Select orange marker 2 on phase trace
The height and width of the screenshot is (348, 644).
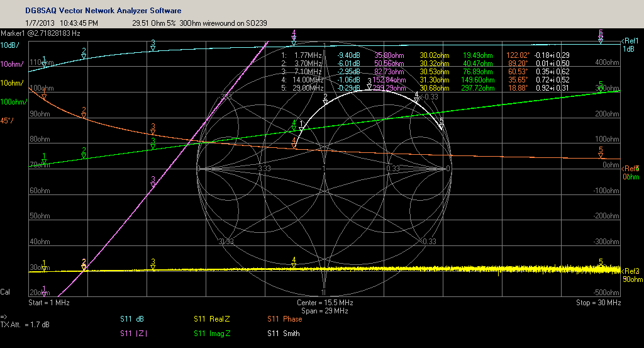[x=84, y=113]
